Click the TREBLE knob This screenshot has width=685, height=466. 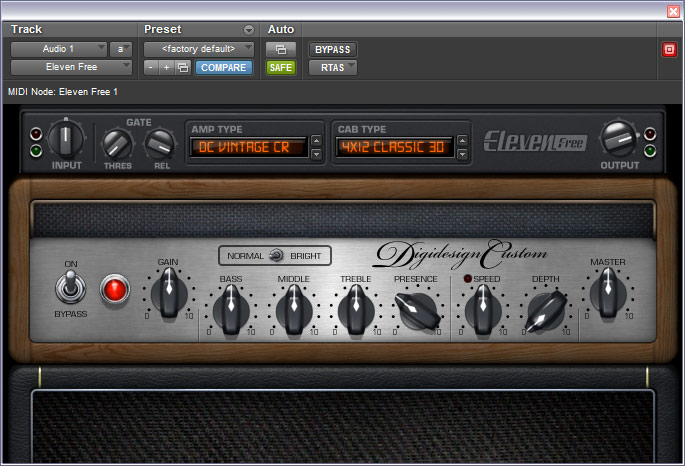(356, 310)
